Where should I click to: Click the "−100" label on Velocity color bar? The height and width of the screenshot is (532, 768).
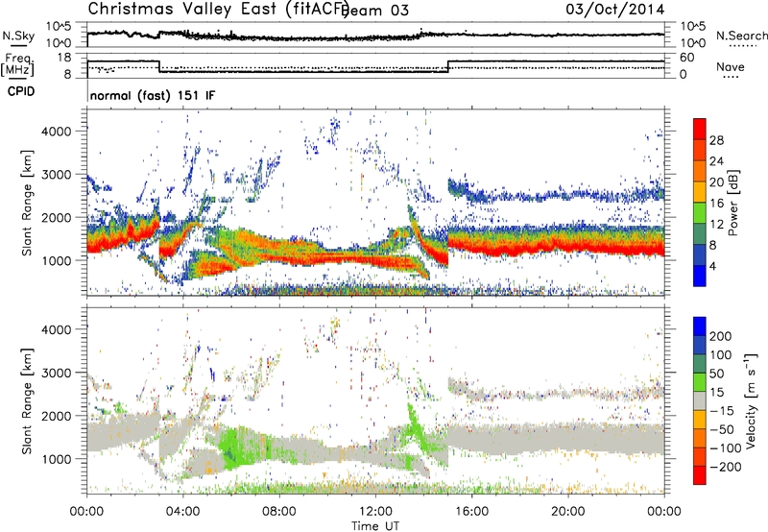click(x=726, y=448)
